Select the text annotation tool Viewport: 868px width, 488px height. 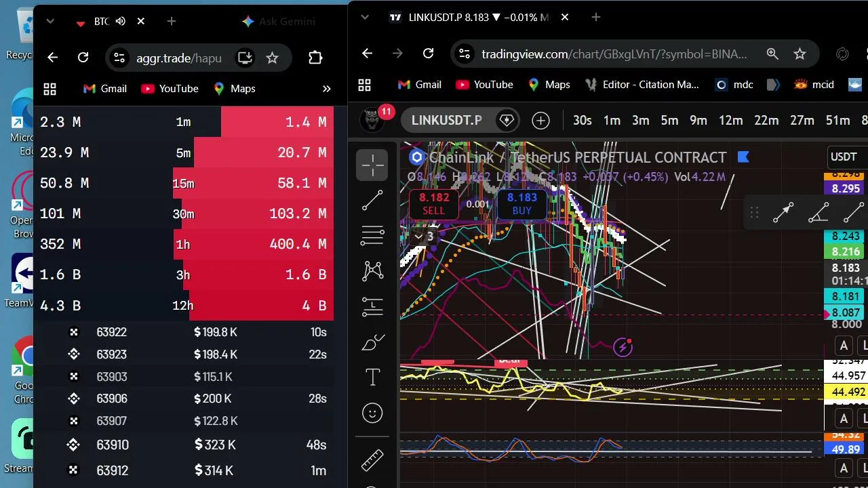click(x=372, y=378)
